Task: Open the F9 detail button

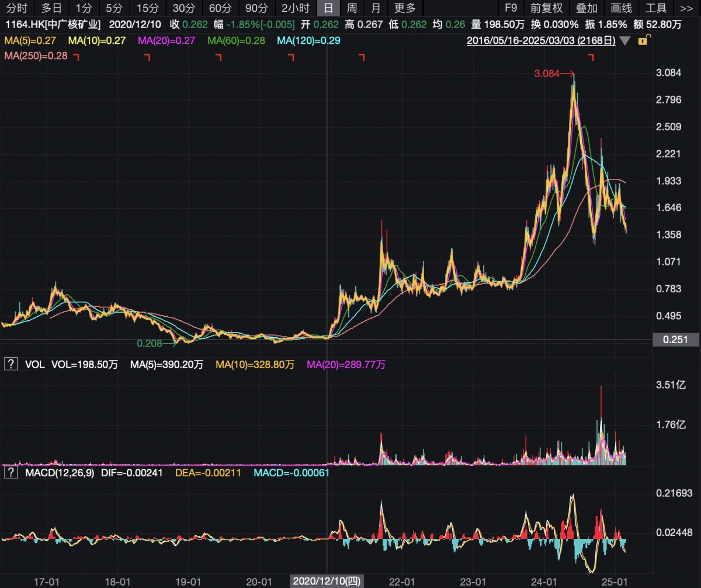Action: 511,8
